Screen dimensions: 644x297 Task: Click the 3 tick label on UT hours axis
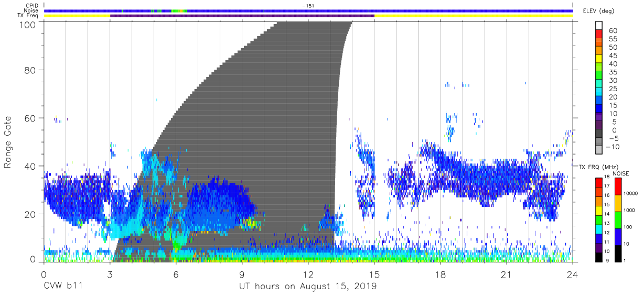(x=110, y=274)
